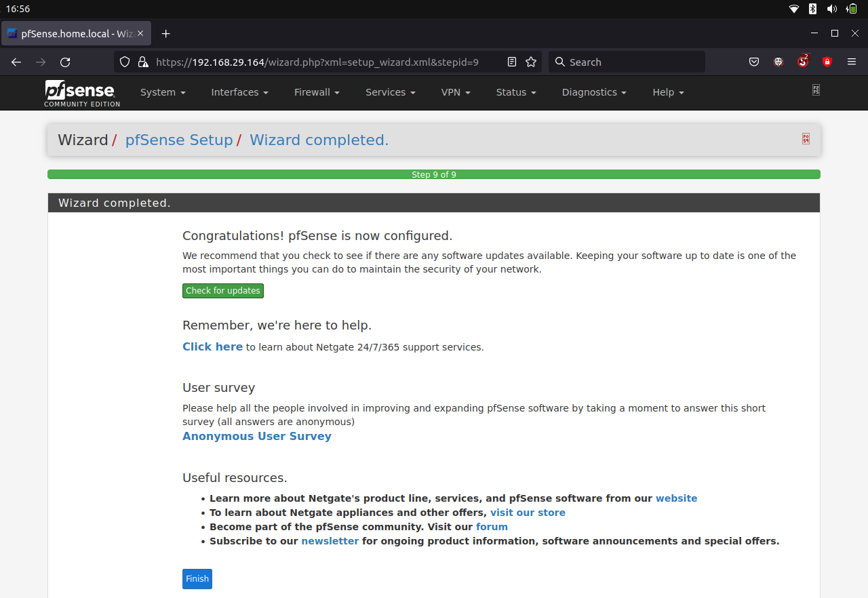Go back to the previous page
The width and height of the screenshot is (868, 598).
16,62
